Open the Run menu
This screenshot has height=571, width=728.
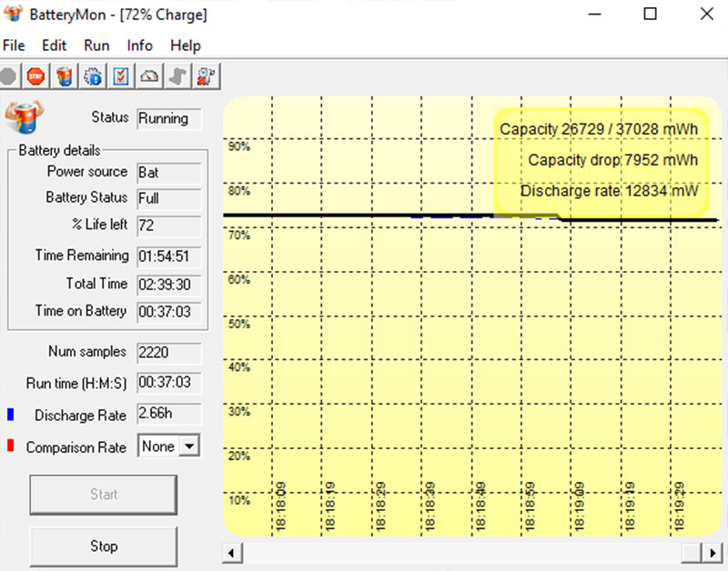pyautogui.click(x=96, y=45)
